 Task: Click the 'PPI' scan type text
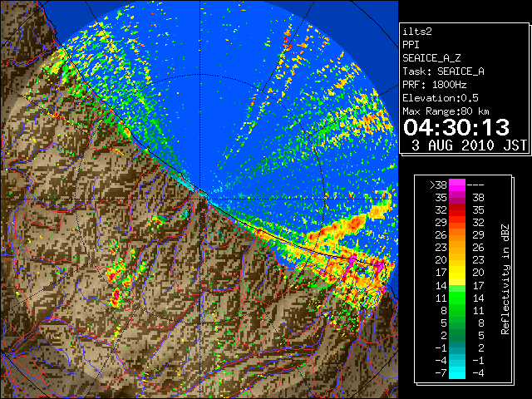tap(411, 45)
